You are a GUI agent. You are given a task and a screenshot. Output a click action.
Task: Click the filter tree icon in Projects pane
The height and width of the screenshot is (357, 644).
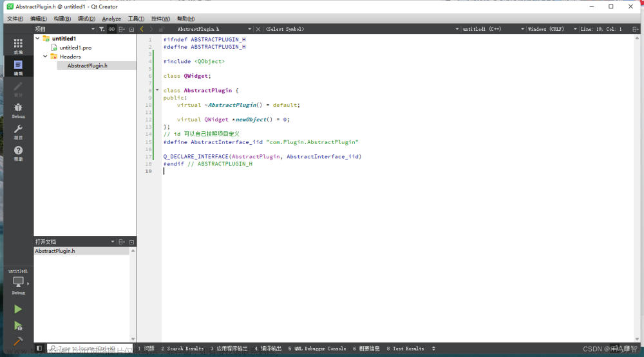click(102, 29)
